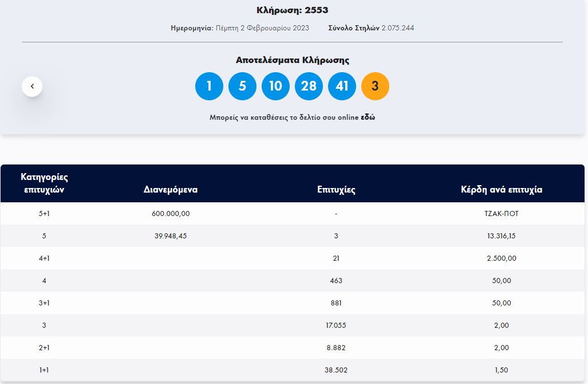Click the draw number 2553 heading
Viewport: 588px width, 384px height.
(294, 10)
